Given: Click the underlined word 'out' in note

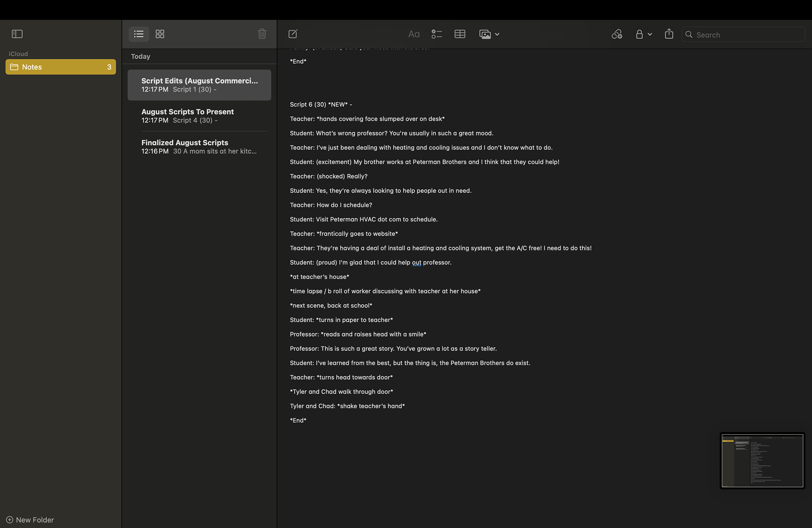Looking at the screenshot, I should 417,263.
